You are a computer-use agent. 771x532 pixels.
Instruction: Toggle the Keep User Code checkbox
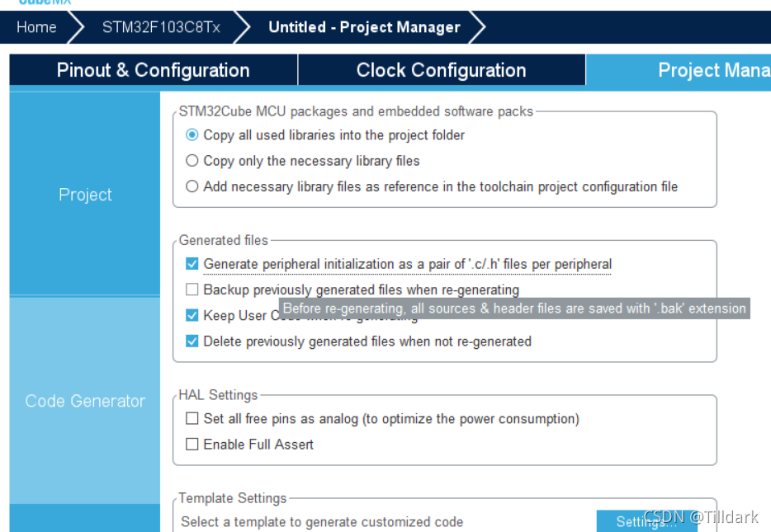point(192,315)
